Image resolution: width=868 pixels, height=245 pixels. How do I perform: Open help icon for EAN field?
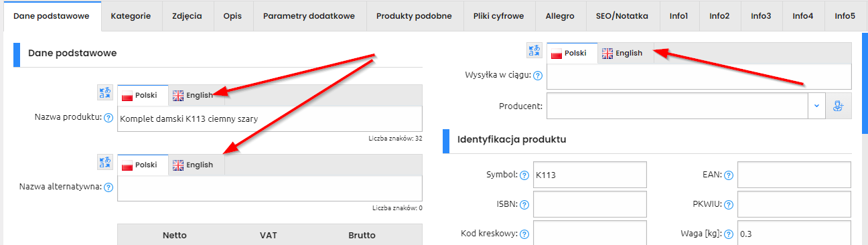point(729,175)
